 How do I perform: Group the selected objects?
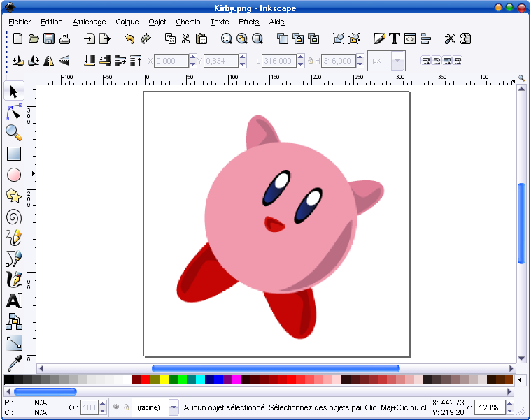point(339,38)
